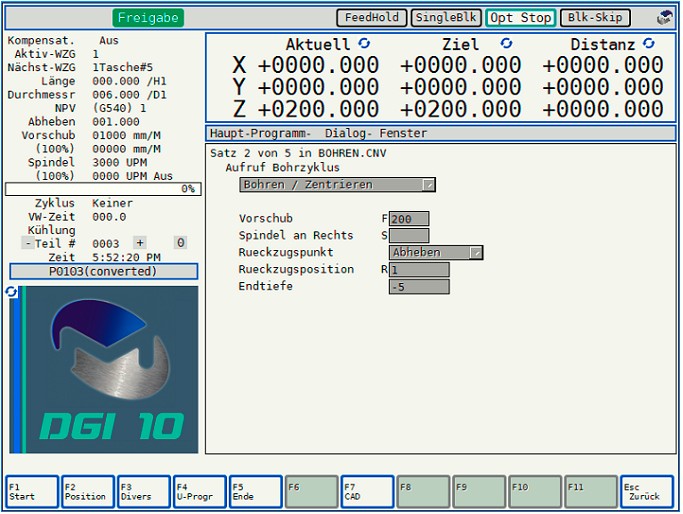Click the Zeit value 5:52:20 PM
Viewport: 683px width, 514px height.
[x=126, y=257]
